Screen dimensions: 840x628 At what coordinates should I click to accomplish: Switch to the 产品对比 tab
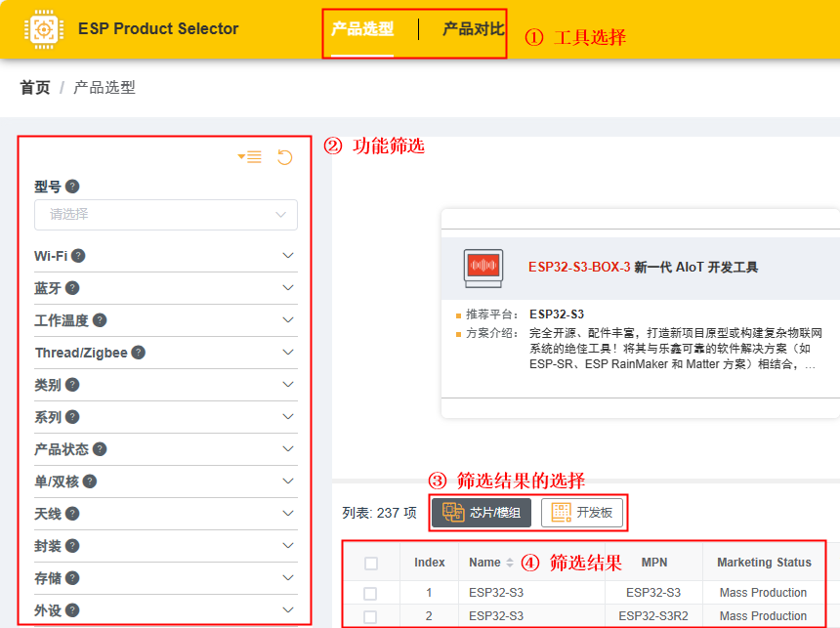473,29
